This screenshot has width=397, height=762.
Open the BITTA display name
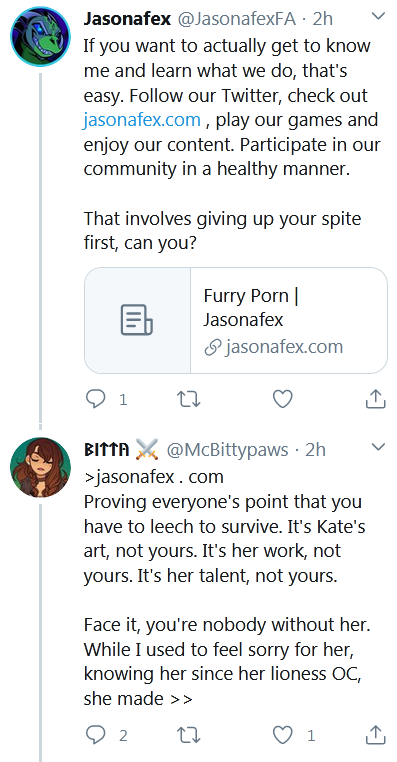pos(107,450)
